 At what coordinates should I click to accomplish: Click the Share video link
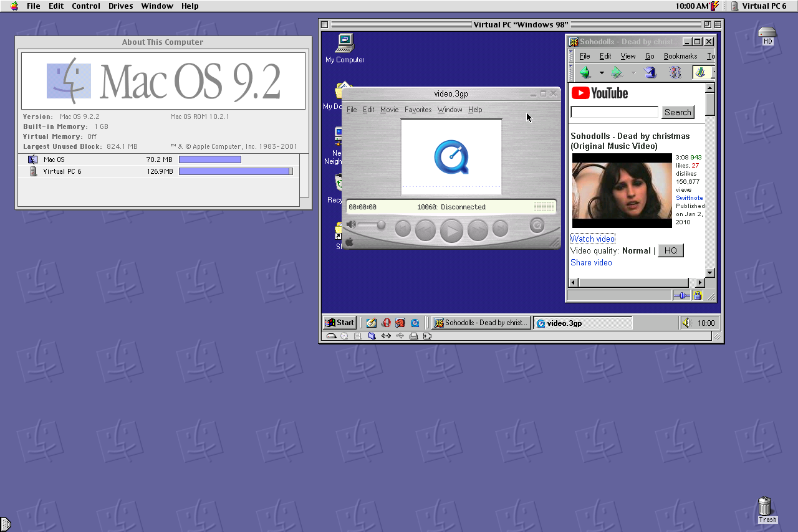point(591,262)
